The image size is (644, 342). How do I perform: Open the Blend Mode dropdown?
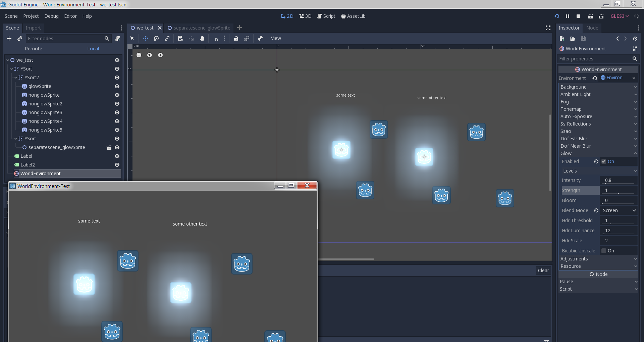coord(619,210)
